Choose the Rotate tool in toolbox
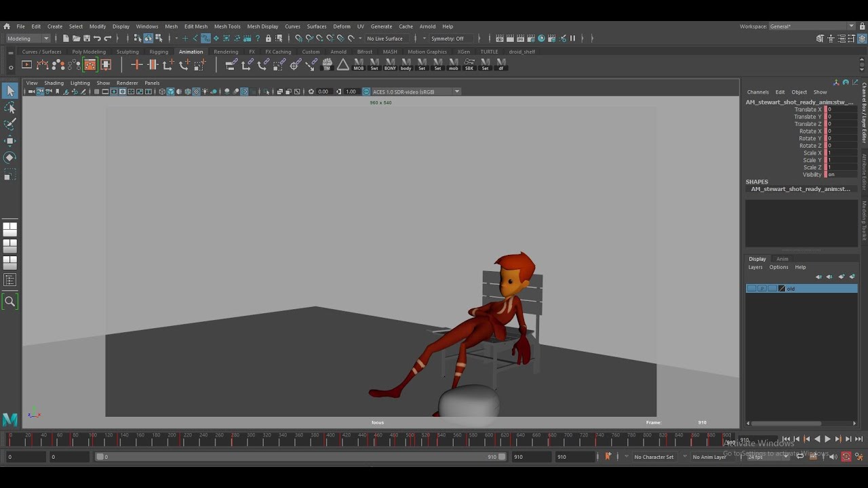This screenshot has width=868, height=488. tap(10, 157)
